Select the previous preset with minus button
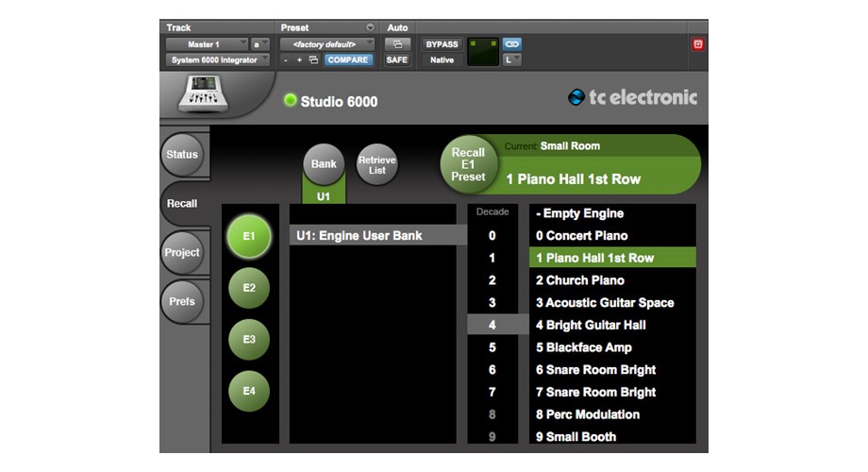Image resolution: width=868 pixels, height=472 pixels. pyautogui.click(x=286, y=59)
